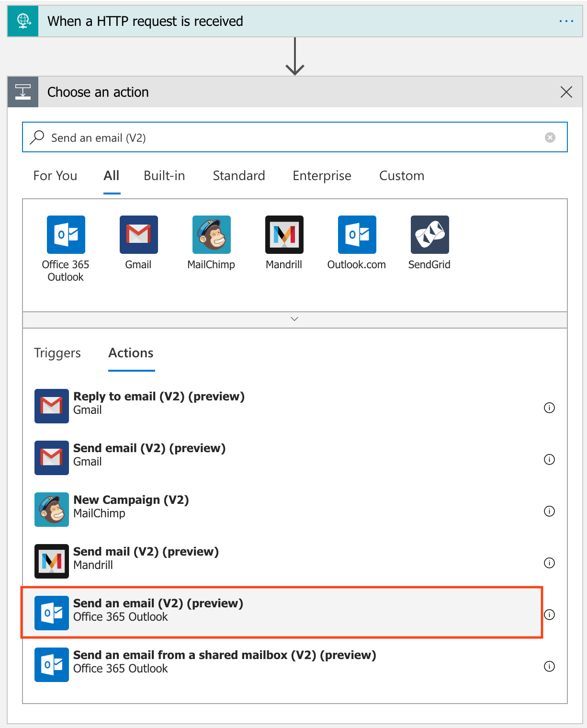587x728 pixels.
Task: Close the Choose an action panel
Action: (566, 92)
